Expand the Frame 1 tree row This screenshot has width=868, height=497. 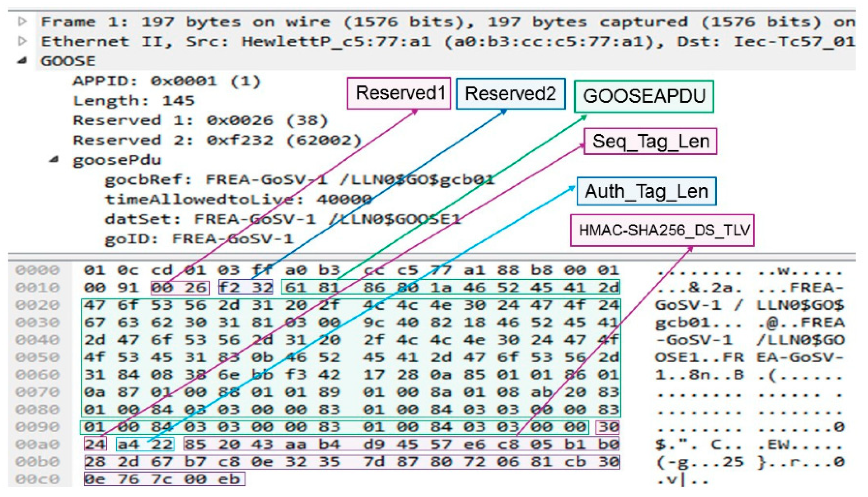tap(22, 22)
